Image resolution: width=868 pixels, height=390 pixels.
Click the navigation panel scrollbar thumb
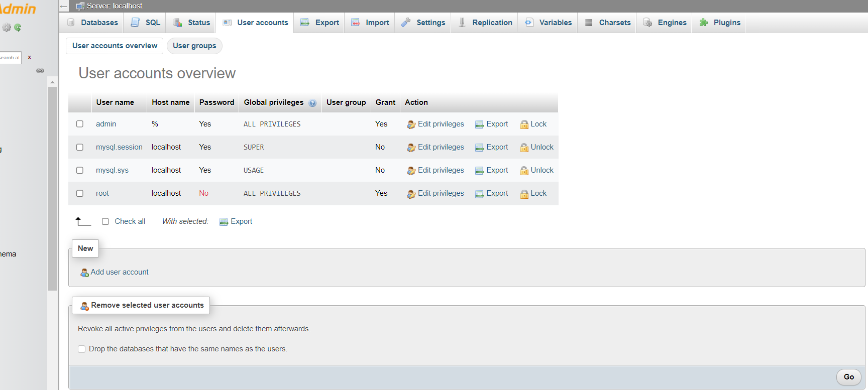tap(52, 189)
